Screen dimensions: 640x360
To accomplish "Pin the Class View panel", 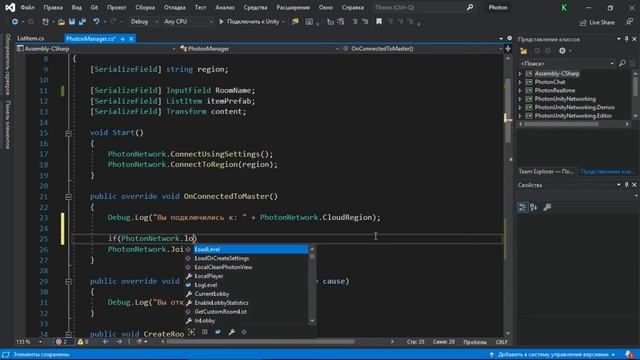I will point(627,39).
